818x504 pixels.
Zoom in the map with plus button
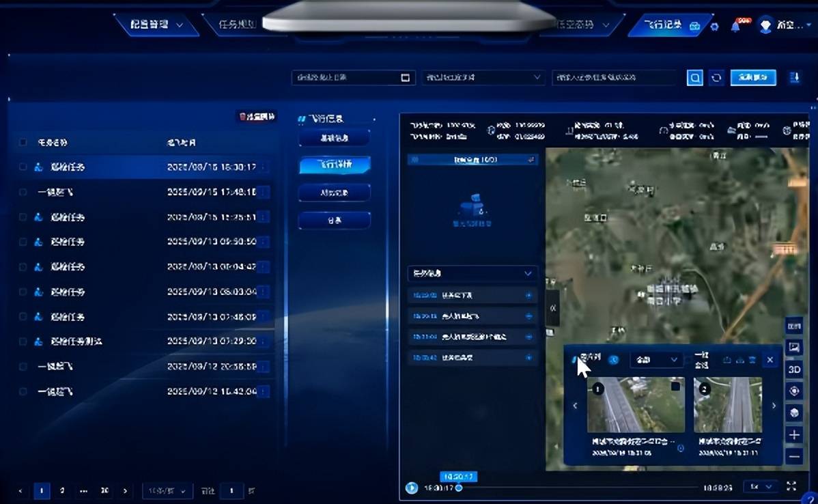[x=794, y=435]
